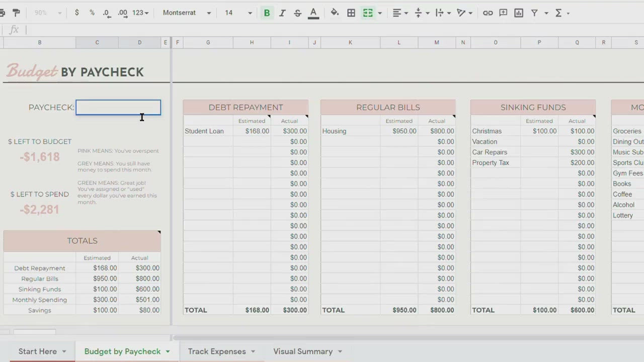Open the font size 14 dropdown

pos(238,13)
